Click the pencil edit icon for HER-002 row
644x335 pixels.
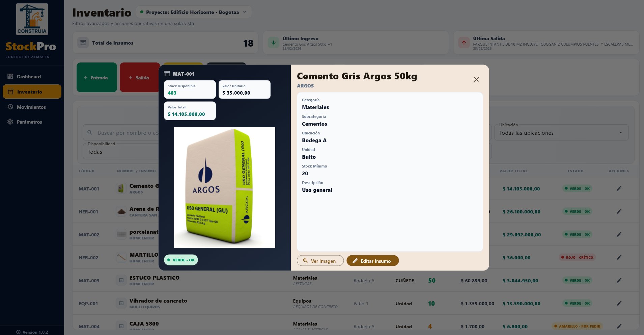click(x=619, y=257)
